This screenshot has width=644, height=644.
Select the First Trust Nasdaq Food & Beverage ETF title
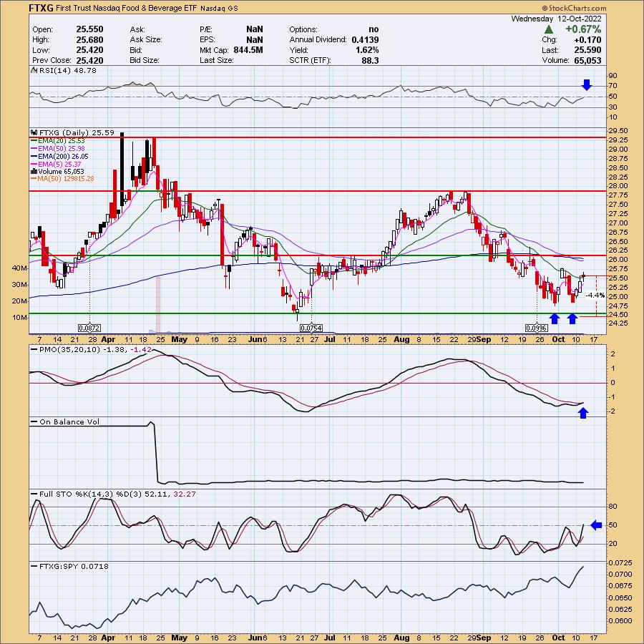point(127,8)
